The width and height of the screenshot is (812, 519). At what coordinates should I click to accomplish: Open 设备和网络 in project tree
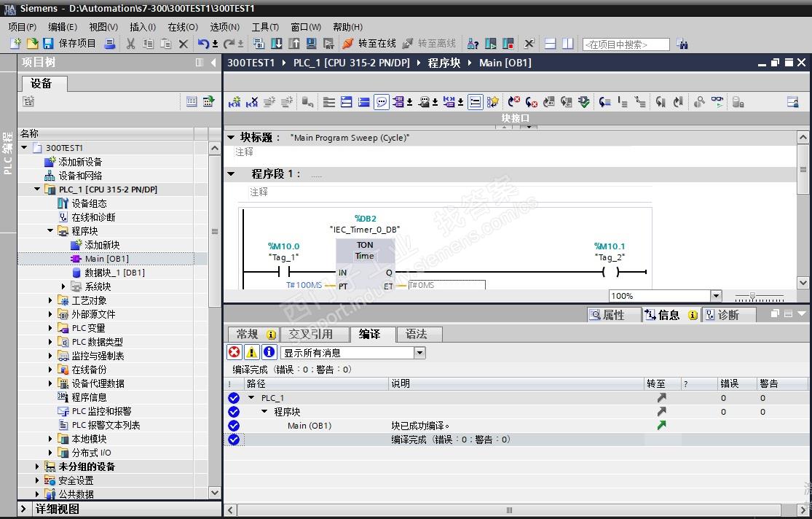tap(73, 176)
